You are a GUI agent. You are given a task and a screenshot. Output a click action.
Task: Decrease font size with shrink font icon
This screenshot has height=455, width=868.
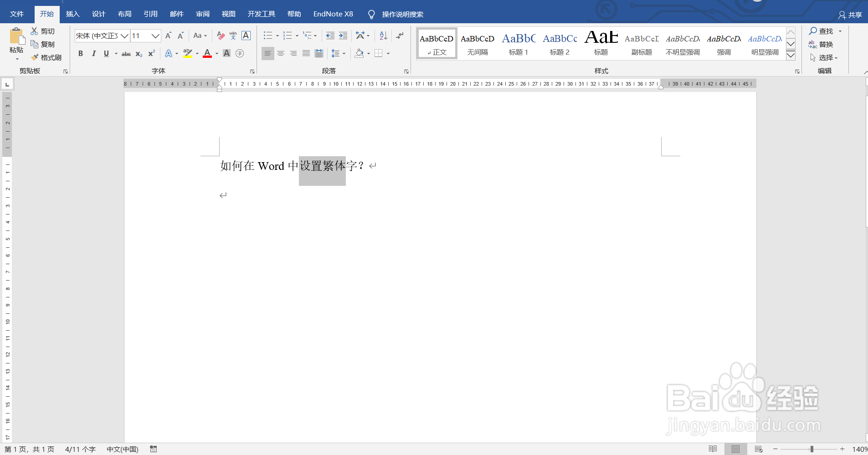[x=180, y=36]
